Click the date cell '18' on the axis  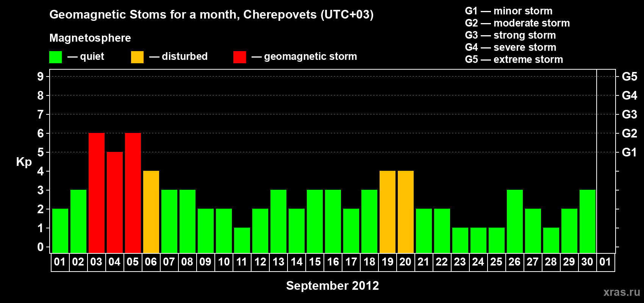coord(369,262)
